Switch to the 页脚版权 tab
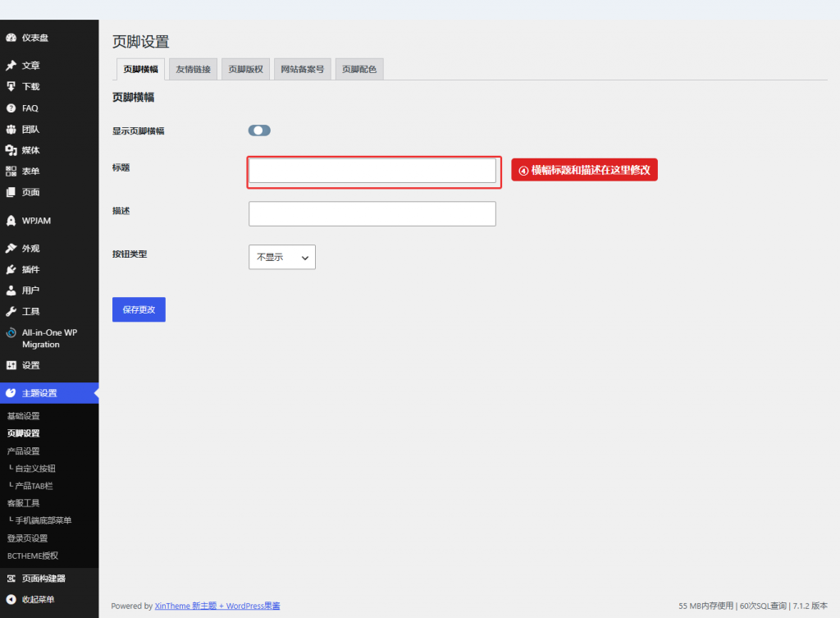The height and width of the screenshot is (618, 840). click(x=246, y=69)
